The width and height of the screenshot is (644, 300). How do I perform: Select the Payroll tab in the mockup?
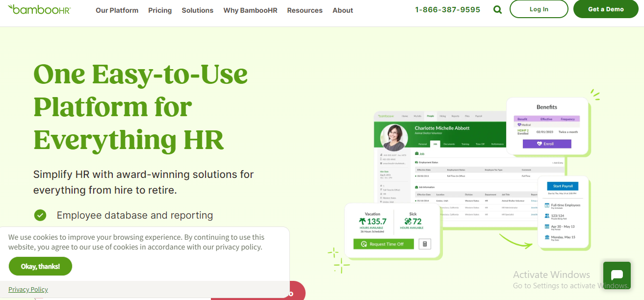click(x=478, y=116)
